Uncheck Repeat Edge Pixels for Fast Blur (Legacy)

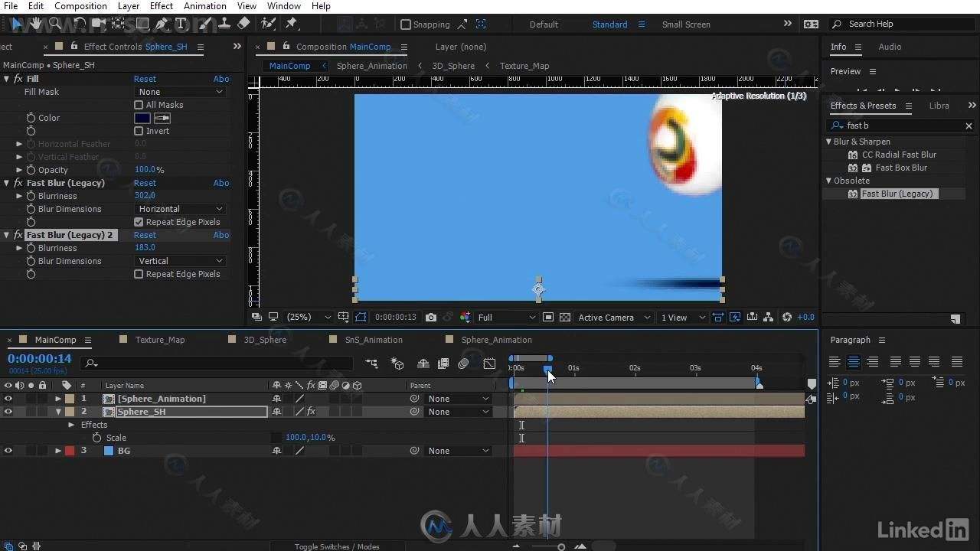click(139, 222)
